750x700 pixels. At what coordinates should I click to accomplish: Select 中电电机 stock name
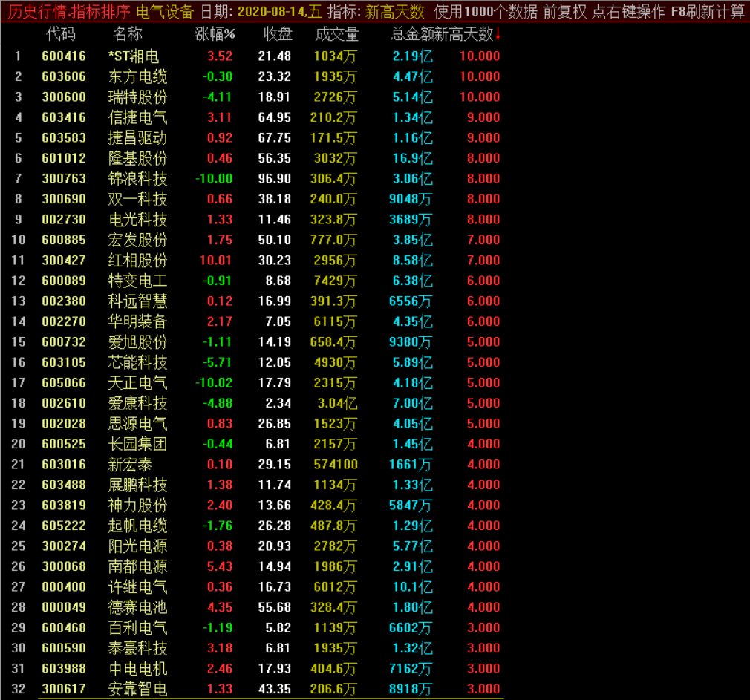tap(138, 669)
